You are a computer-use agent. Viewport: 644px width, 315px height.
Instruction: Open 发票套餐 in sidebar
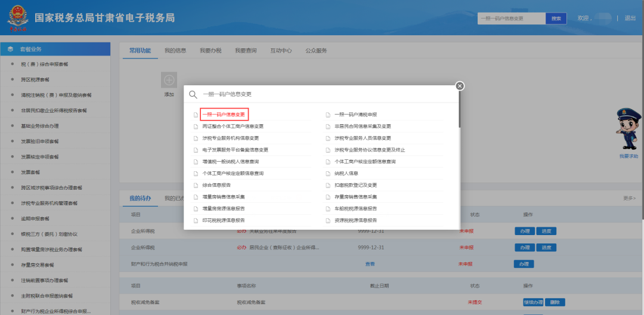coord(31,172)
